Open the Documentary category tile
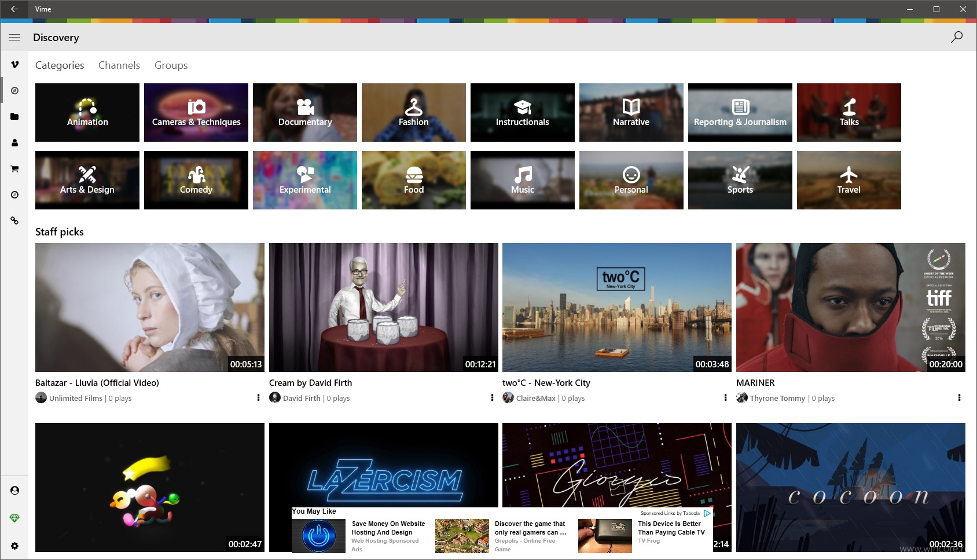Screen dimensions: 977x560 click(305, 112)
